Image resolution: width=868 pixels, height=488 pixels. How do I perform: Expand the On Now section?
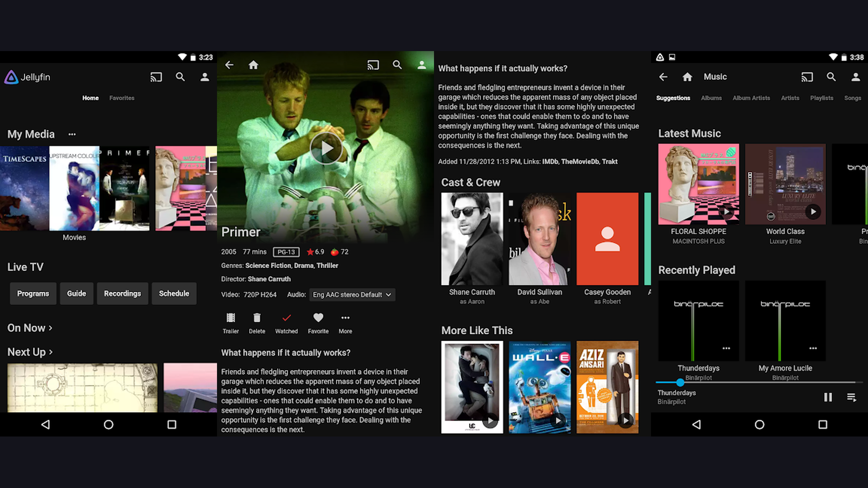tap(30, 328)
